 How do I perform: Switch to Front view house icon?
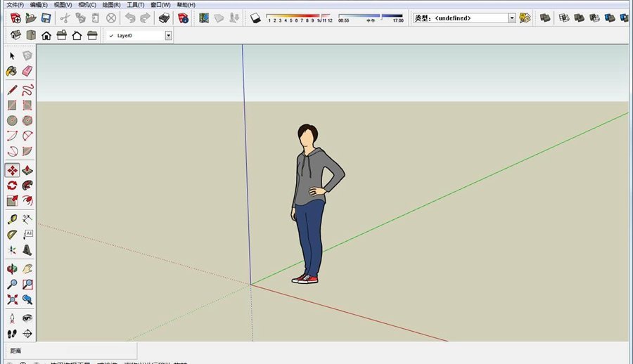tap(46, 36)
